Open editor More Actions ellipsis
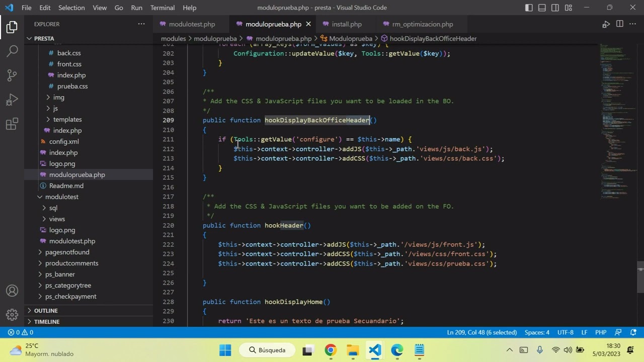644x362 pixels. pos(633,24)
